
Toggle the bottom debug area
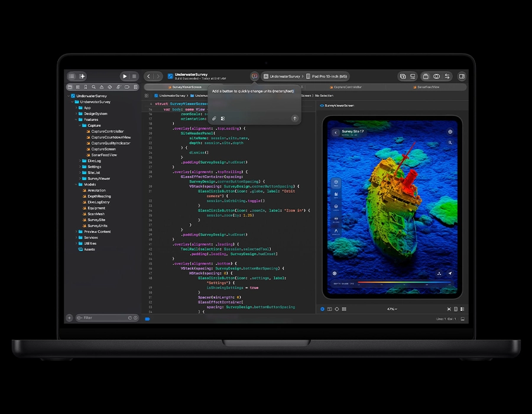click(x=462, y=319)
